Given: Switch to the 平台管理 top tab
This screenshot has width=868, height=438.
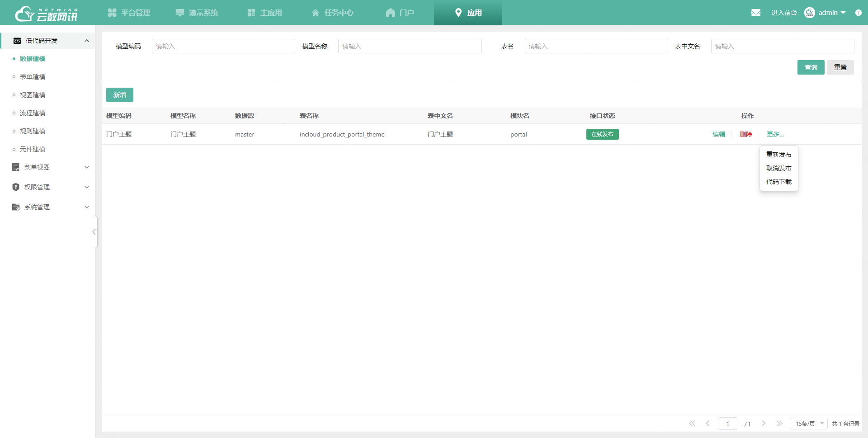Looking at the screenshot, I should [x=129, y=13].
